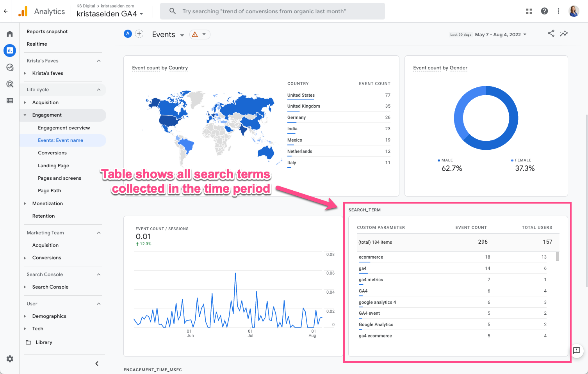Go back with the left arrow icon
This screenshot has width=588, height=374.
5,11
